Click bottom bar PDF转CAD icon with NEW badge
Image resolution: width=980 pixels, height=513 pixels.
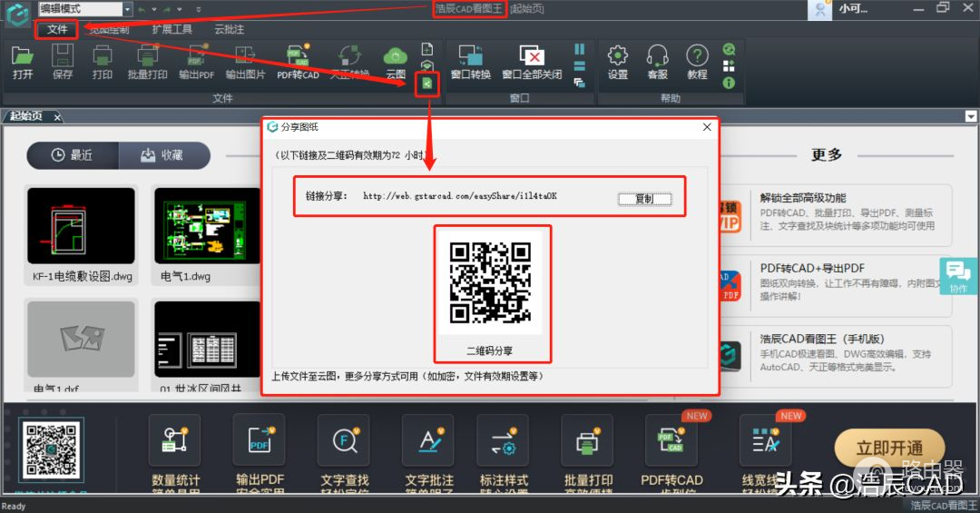(x=671, y=440)
